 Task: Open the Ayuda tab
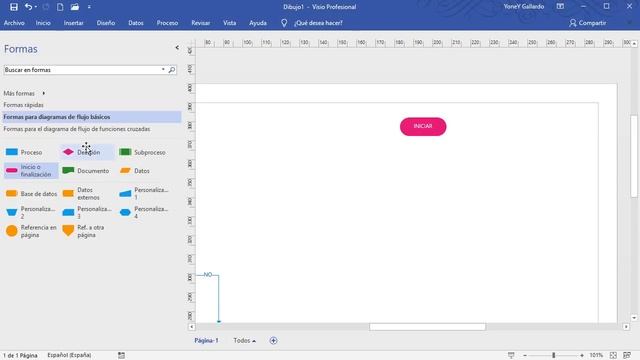click(258, 23)
